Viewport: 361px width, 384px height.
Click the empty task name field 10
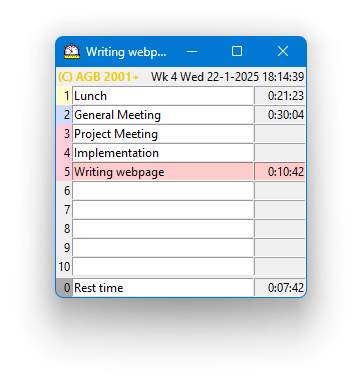coord(163,267)
